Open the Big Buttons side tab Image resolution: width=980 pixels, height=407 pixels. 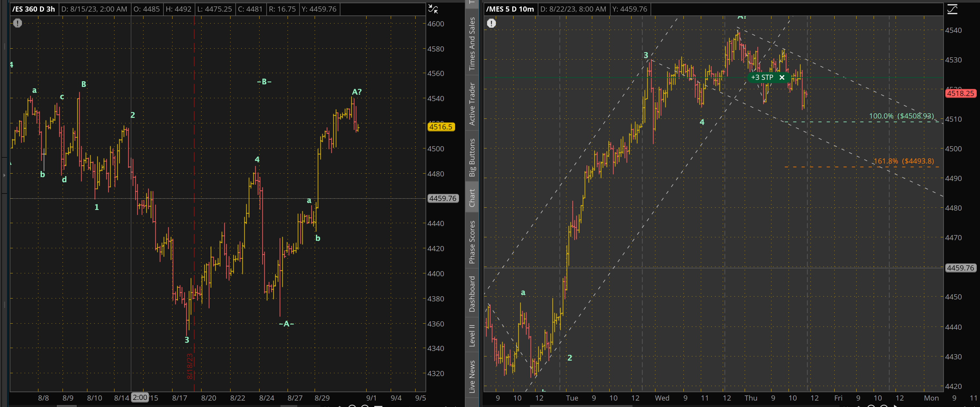click(x=472, y=157)
